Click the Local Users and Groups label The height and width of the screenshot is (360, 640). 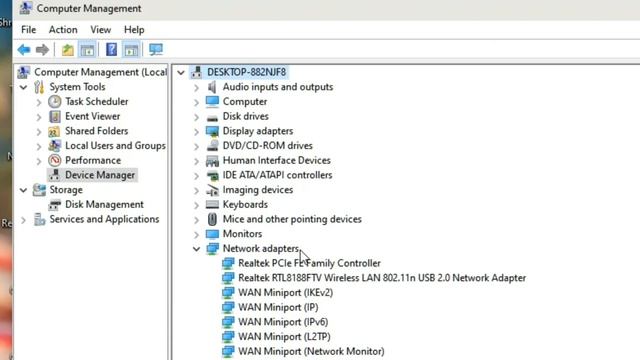116,146
